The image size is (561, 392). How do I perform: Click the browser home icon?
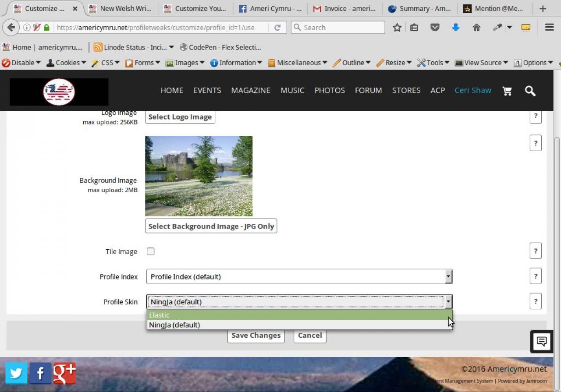[476, 28]
